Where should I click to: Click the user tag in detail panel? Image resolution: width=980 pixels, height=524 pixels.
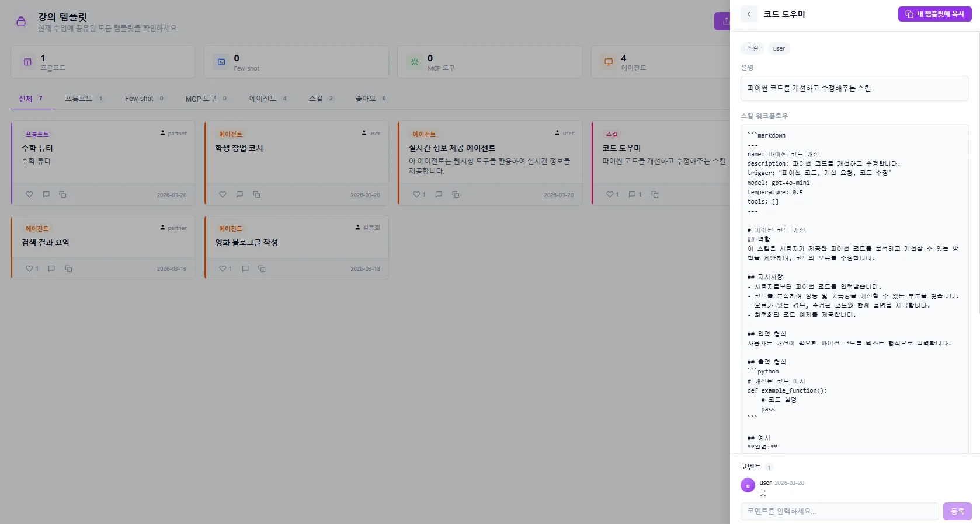(779, 48)
